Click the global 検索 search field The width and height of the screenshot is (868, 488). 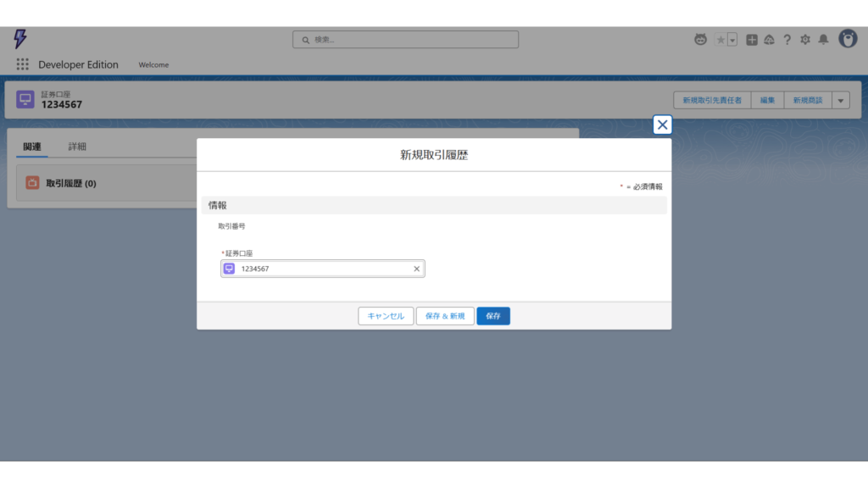[x=405, y=39]
